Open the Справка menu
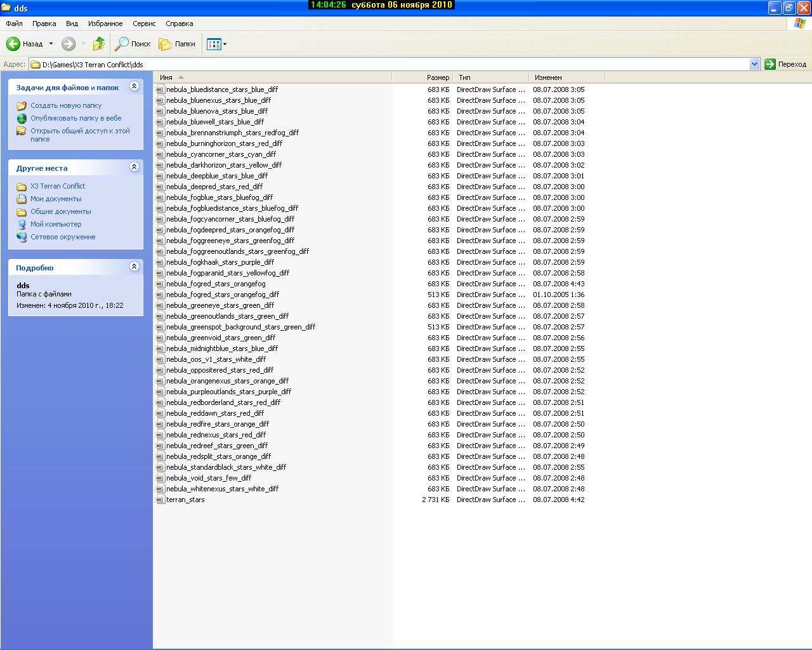The height and width of the screenshot is (650, 812). pos(179,23)
